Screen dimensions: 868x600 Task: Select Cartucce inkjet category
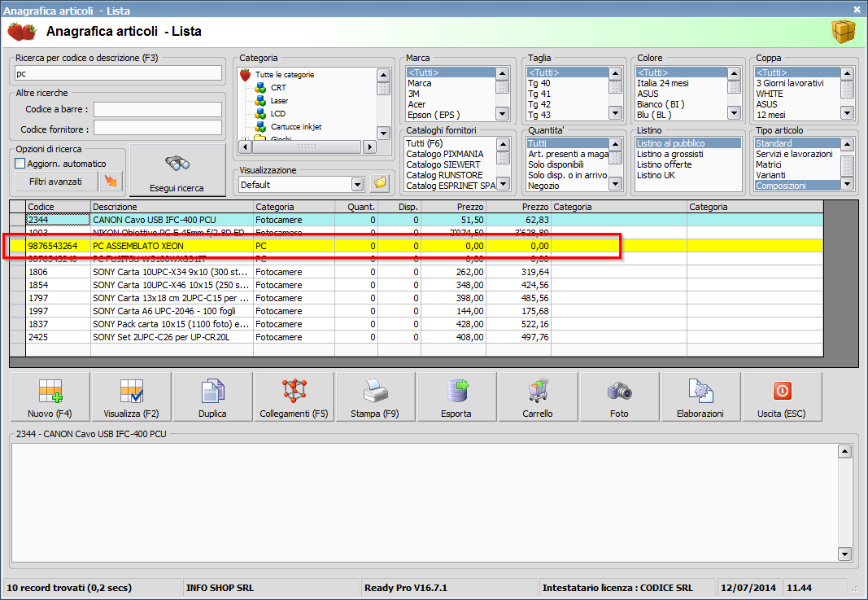click(x=296, y=127)
